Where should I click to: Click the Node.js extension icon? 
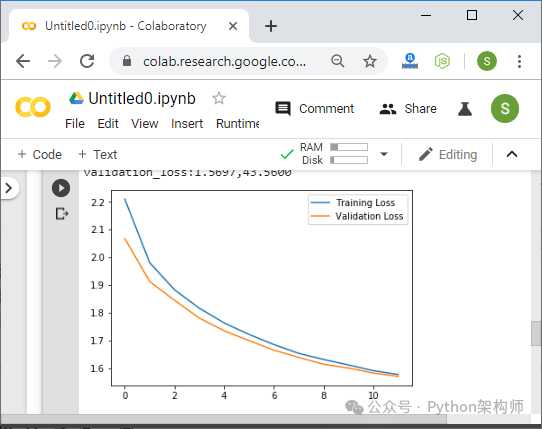tap(442, 61)
